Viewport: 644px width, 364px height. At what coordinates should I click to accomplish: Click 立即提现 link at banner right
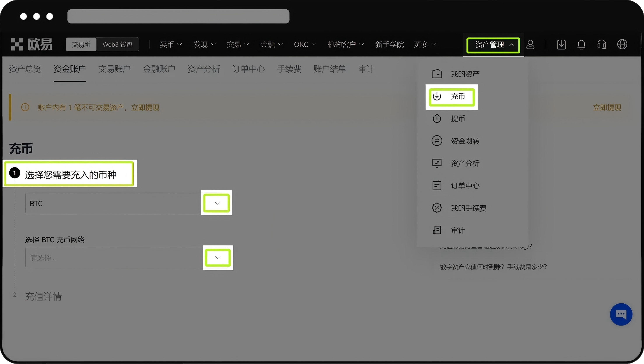click(607, 107)
